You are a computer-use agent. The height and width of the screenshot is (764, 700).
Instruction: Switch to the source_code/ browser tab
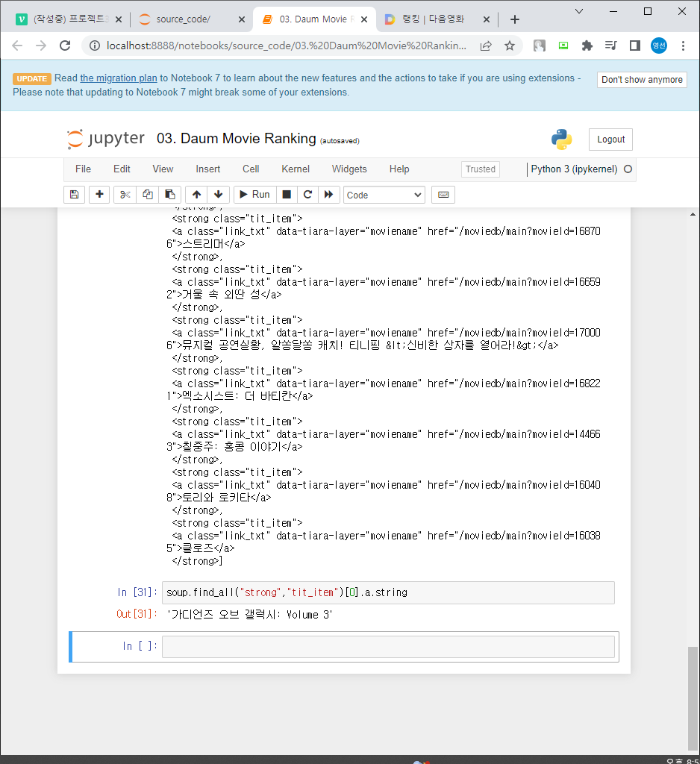(x=184, y=19)
